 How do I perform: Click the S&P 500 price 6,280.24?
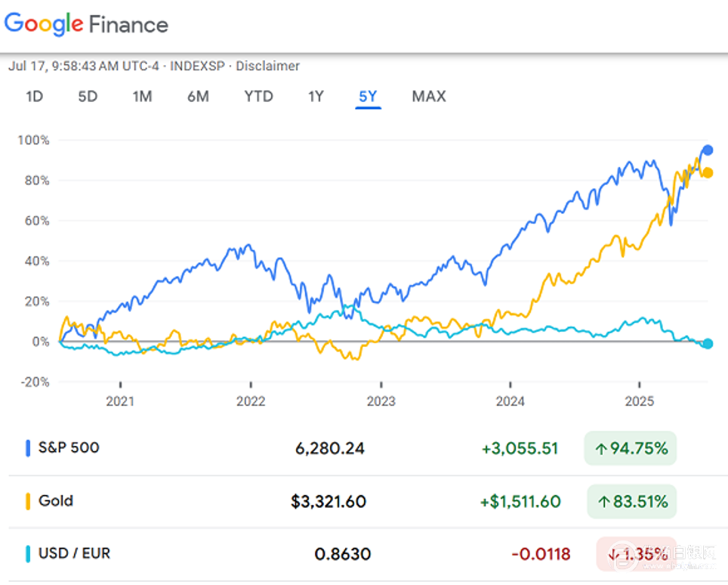point(330,448)
